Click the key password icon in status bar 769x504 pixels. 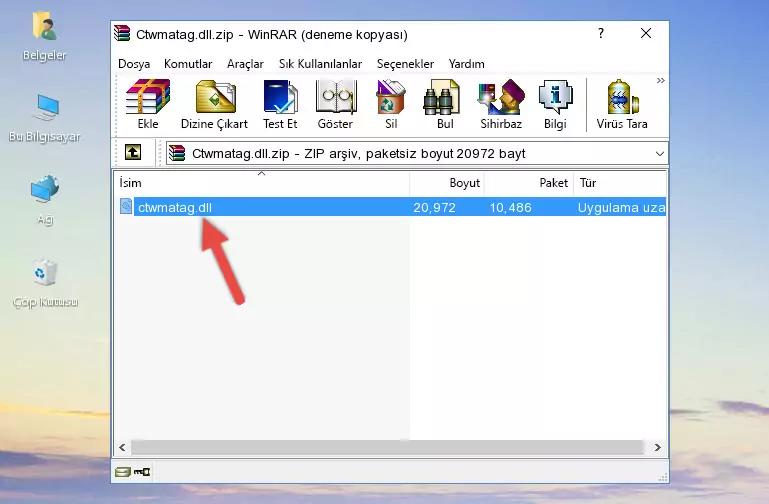coord(142,472)
